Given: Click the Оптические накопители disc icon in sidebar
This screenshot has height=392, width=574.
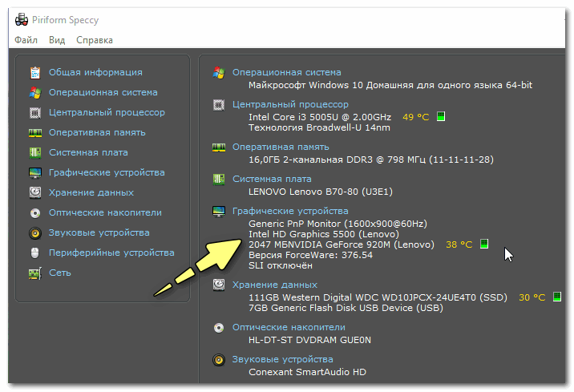Looking at the screenshot, I should 35,212.
